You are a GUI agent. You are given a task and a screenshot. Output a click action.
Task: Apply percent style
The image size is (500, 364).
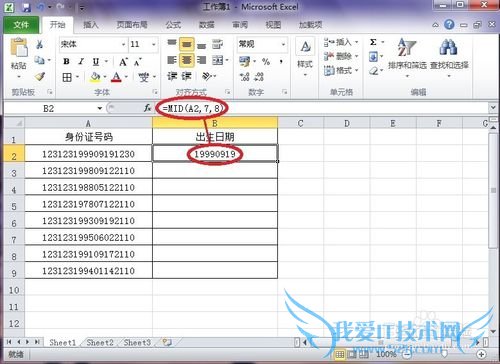[x=266, y=61]
